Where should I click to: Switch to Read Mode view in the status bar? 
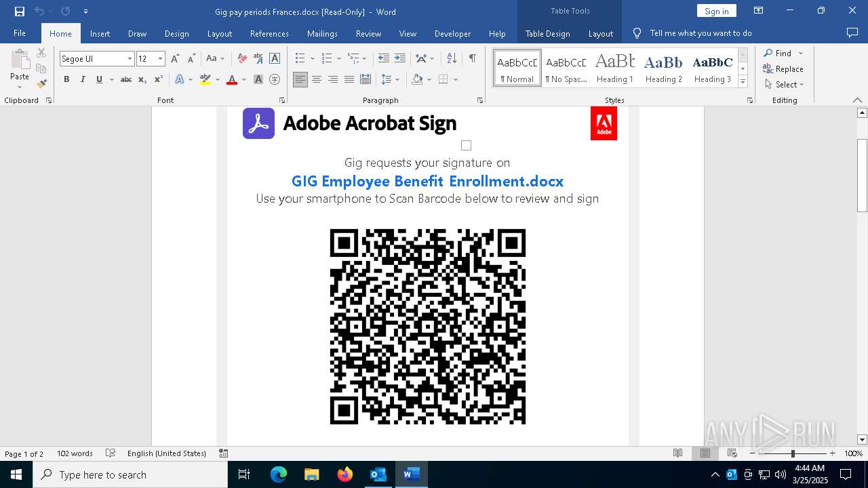(677, 453)
